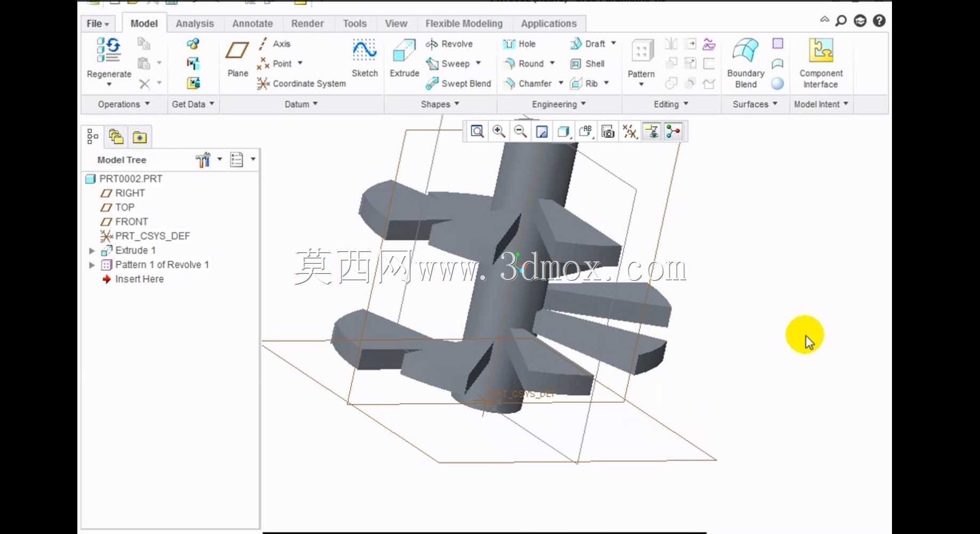Expand the Datum group dropdown
Image resolution: width=980 pixels, height=534 pixels.
coord(301,104)
